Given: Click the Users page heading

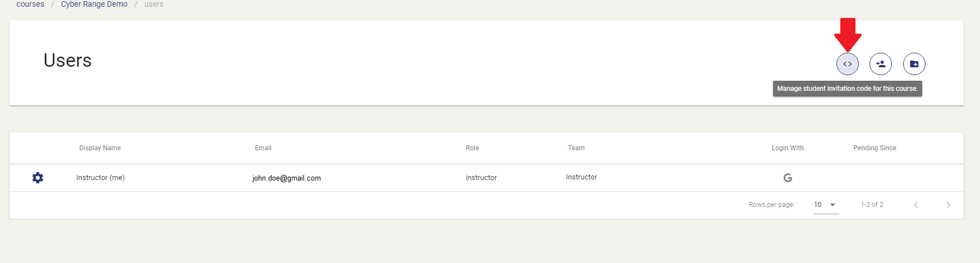Looking at the screenshot, I should pos(68,61).
